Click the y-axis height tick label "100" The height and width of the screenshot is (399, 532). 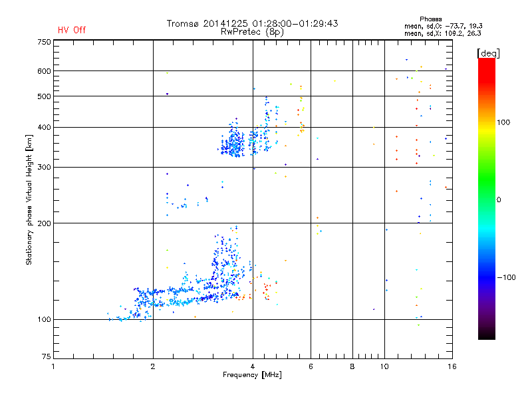point(44,320)
